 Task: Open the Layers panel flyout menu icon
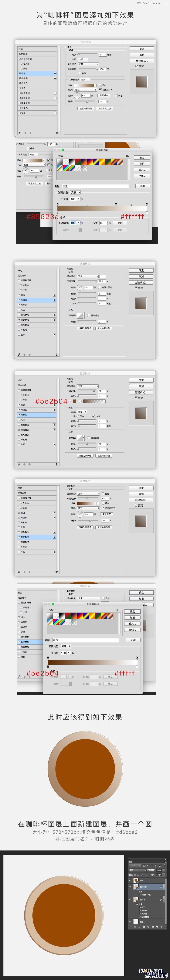click(x=165, y=862)
